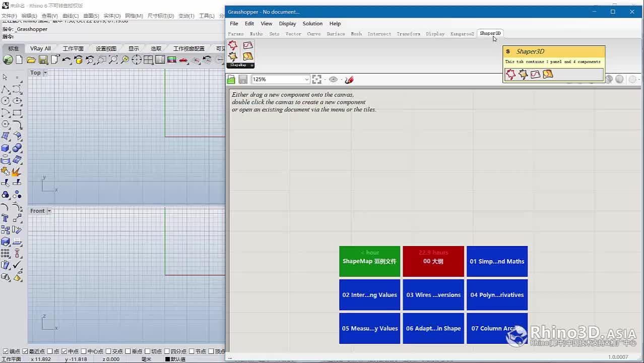644x363 pixels.
Task: Select Rhino's Pointer selection arrow icon
Action: 6,77
